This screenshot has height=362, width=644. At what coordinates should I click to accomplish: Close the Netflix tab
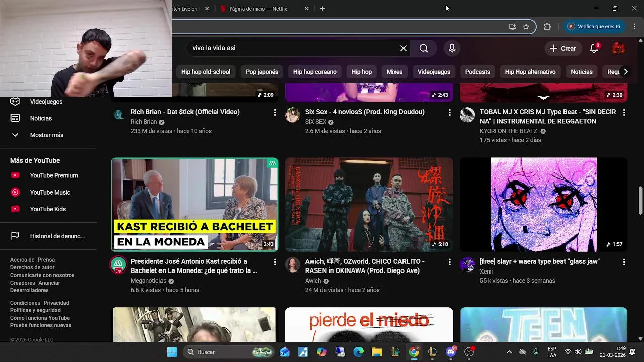307,9
